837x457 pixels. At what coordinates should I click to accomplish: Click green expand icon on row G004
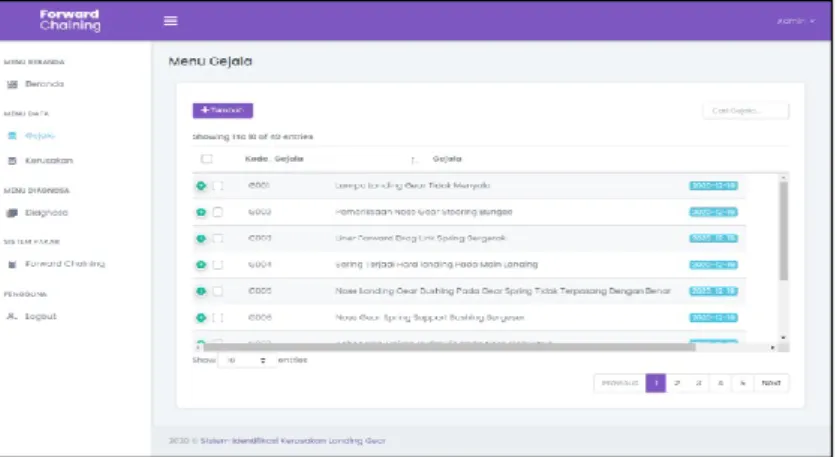coord(201,265)
